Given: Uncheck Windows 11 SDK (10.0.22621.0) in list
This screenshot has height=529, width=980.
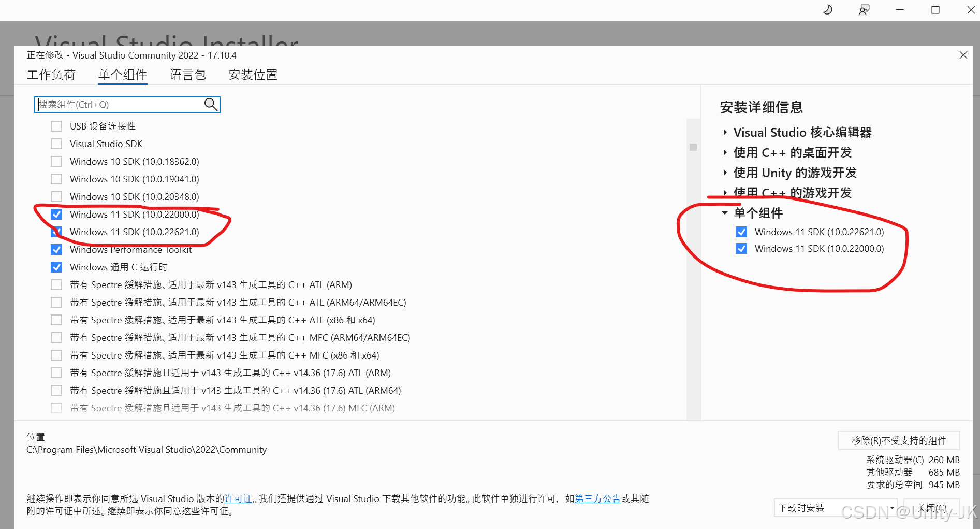Looking at the screenshot, I should [56, 232].
